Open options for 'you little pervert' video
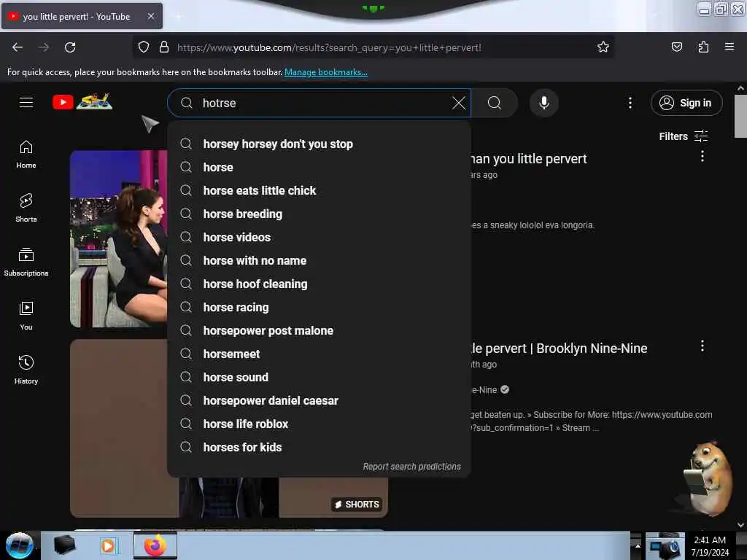Viewport: 747px width, 560px height. point(702,156)
